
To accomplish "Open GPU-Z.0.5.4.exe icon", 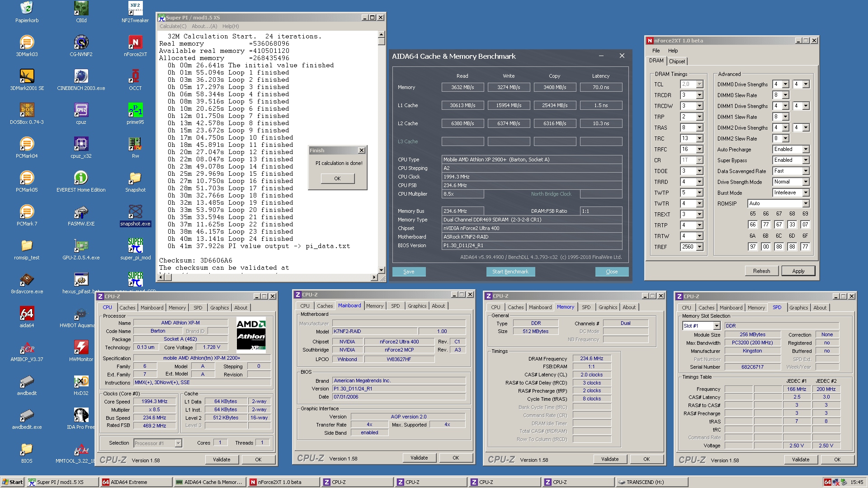I will (x=81, y=249).
